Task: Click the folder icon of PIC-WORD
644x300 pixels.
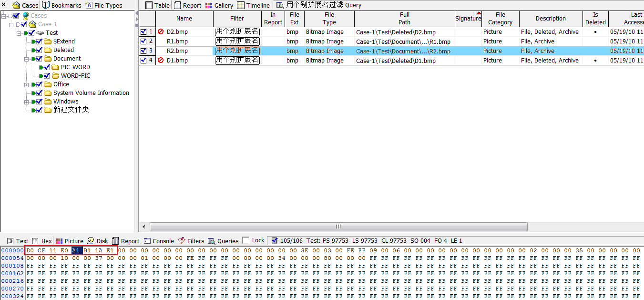Action: click(x=55, y=67)
